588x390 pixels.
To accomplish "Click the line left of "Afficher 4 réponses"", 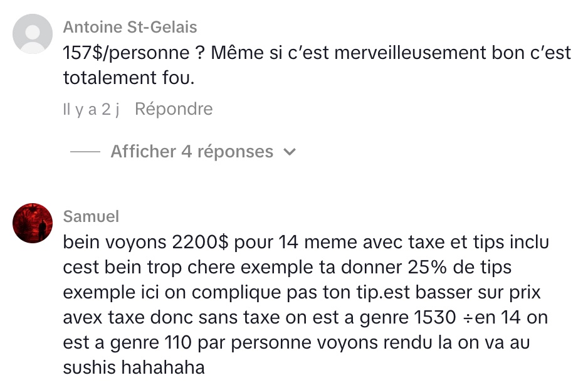I will [85, 152].
